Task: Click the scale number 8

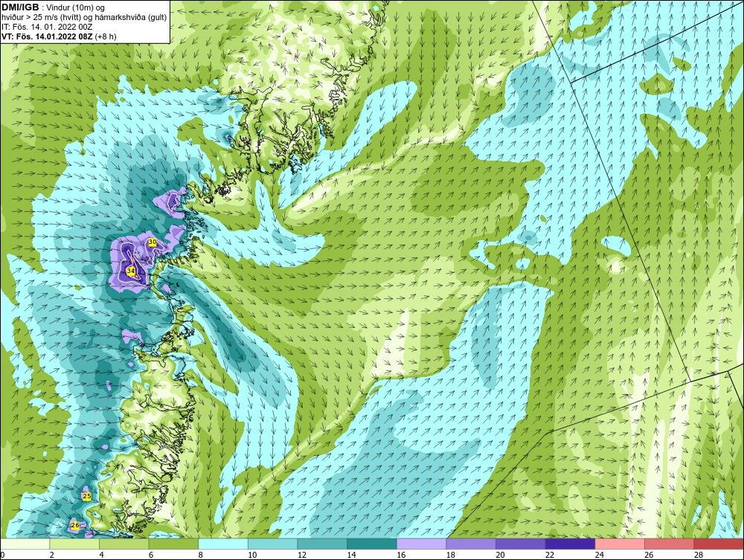Action: click(199, 555)
